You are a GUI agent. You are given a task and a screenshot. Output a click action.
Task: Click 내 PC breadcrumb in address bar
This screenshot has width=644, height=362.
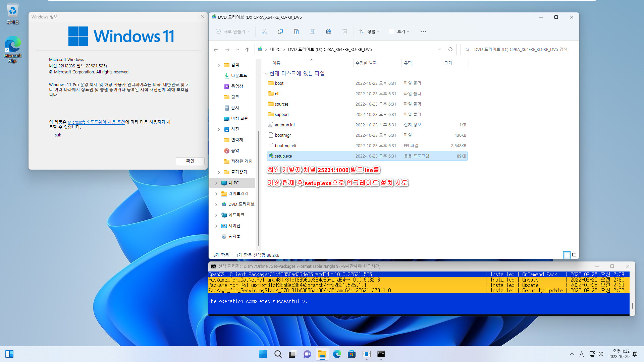(x=275, y=49)
